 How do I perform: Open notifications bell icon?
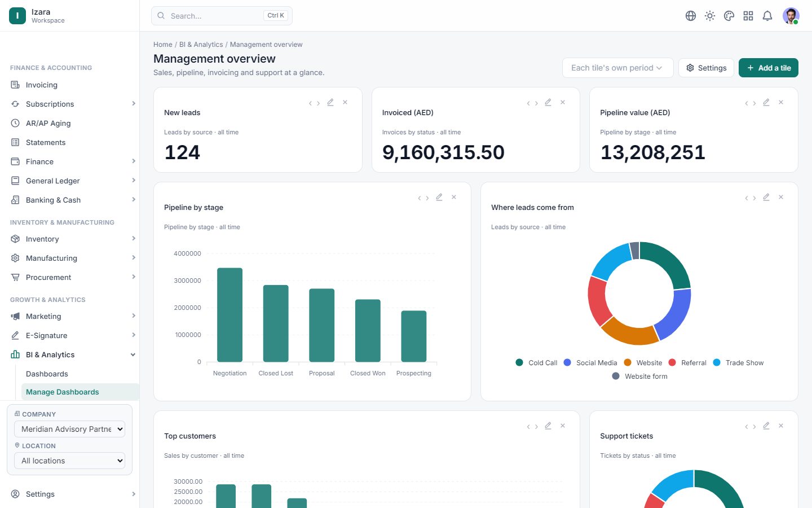767,16
